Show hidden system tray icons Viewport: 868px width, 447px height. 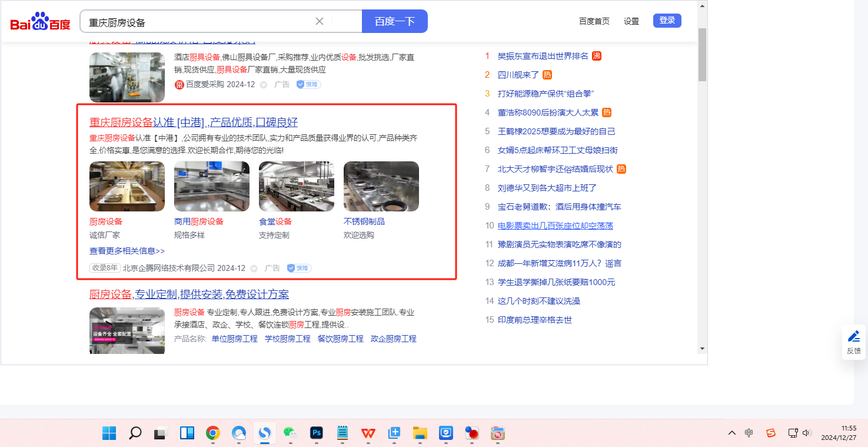[732, 433]
